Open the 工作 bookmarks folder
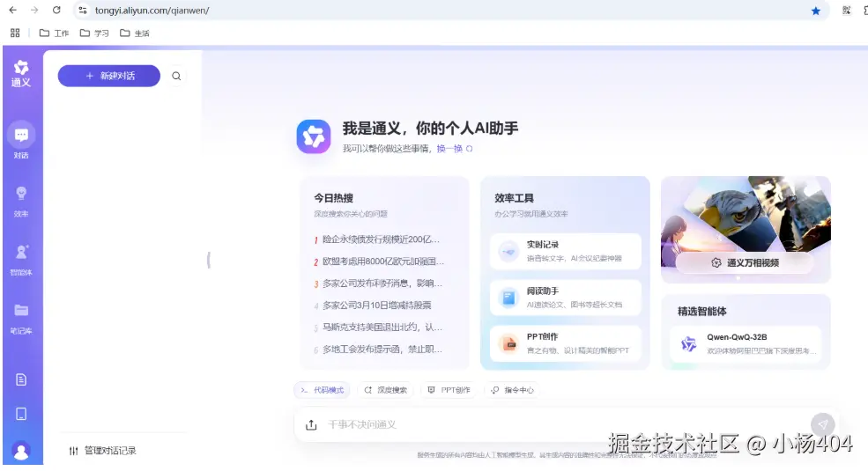 pos(55,33)
